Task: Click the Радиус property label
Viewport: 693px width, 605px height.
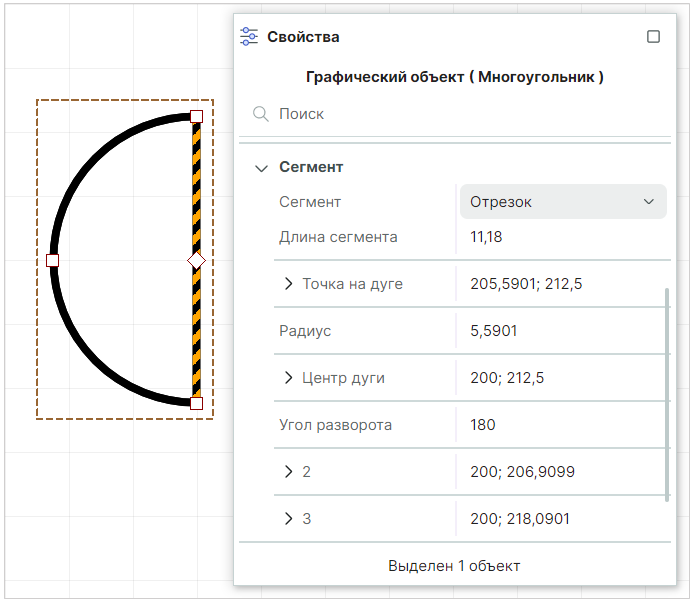Action: (305, 331)
